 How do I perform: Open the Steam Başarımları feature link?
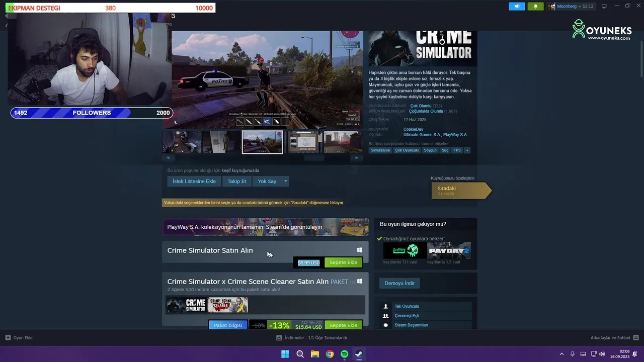(x=411, y=325)
